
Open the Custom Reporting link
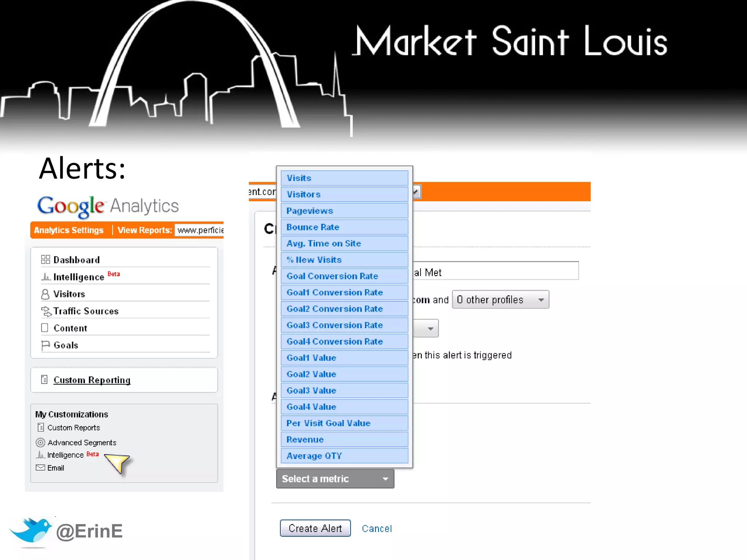[92, 380]
